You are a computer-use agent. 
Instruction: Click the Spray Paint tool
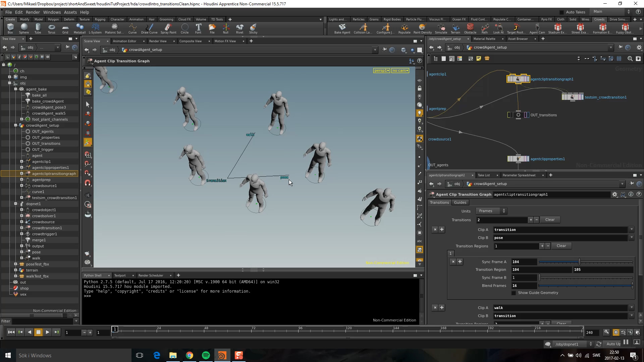[168, 28]
